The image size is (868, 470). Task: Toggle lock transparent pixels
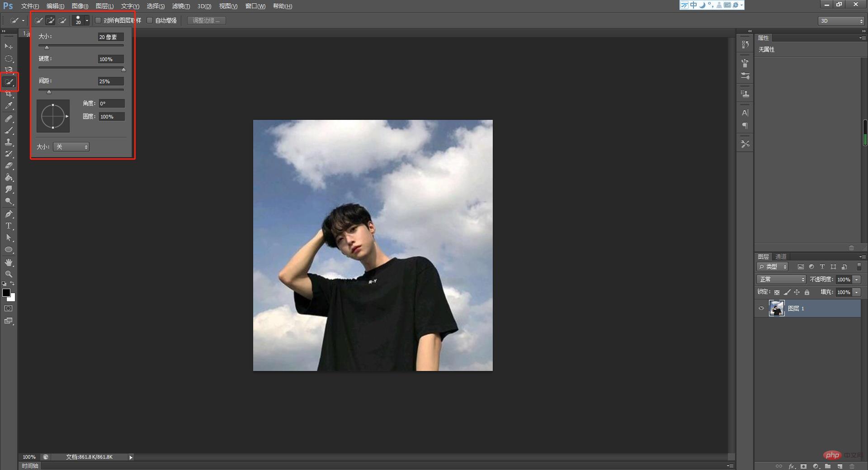click(777, 292)
